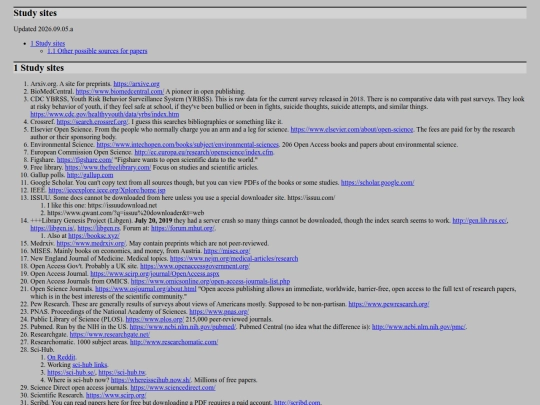Screen dimensions: 540x405
Task: Click the bold 'July 20, 2019' text
Action: [x=153, y=220]
